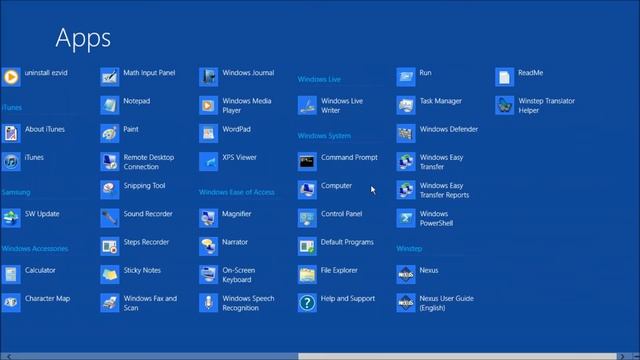Open the File Explorer icon

(307, 274)
